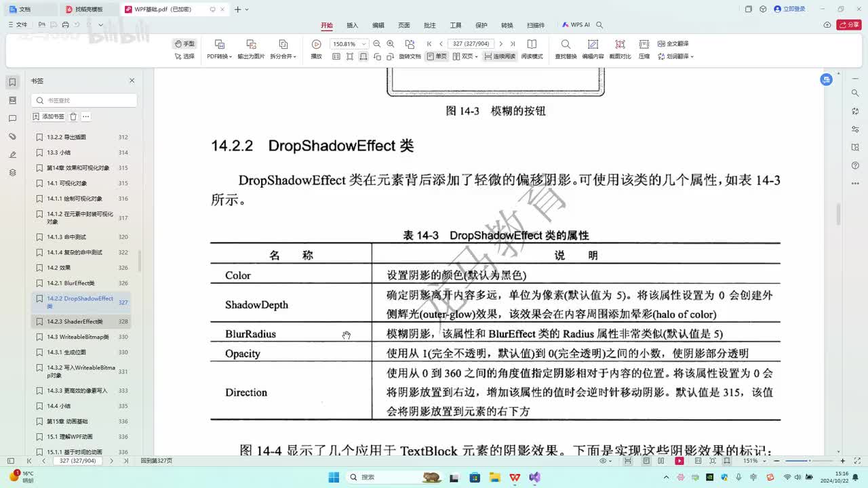Open the 转换 convert tab
Screen dimensions: 868x488
pos(507,25)
